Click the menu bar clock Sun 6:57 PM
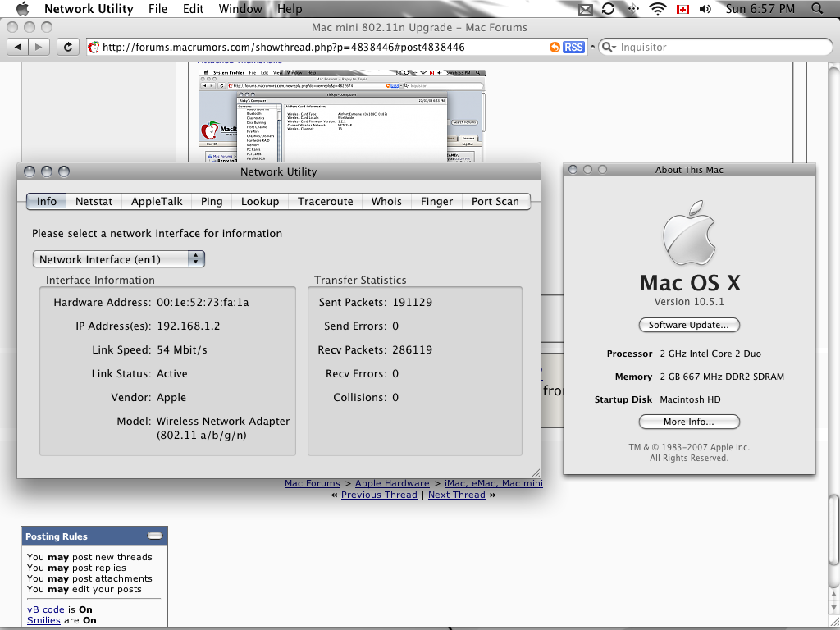 click(x=760, y=8)
